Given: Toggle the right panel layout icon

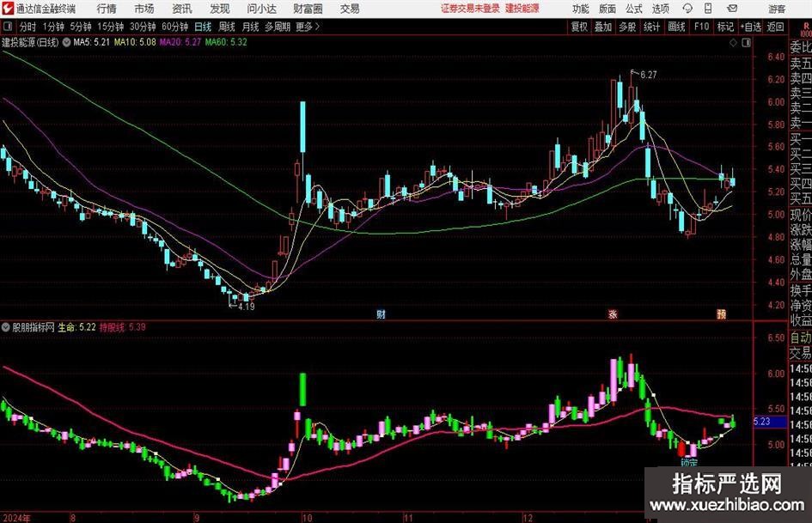Looking at the screenshot, I should pos(746,43).
